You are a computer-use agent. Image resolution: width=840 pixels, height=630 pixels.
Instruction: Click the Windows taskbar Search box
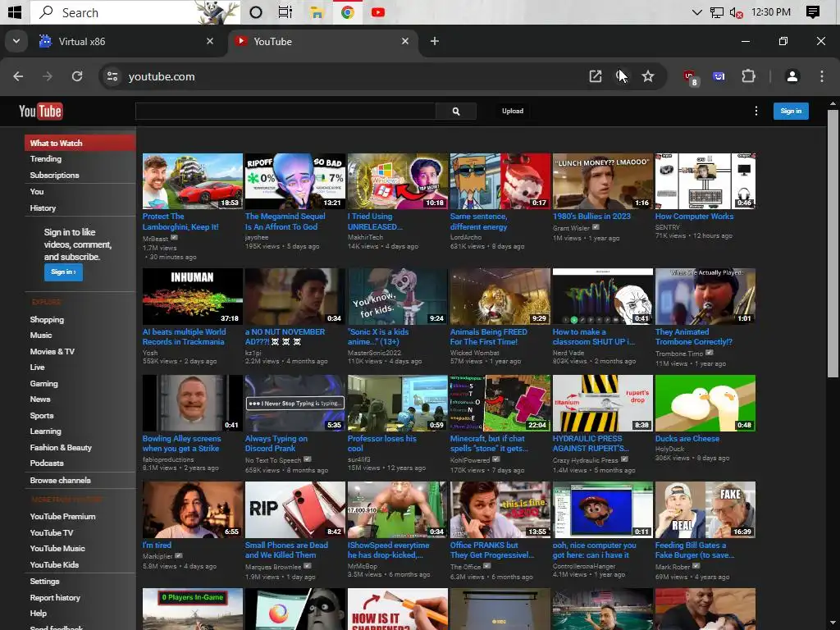click(134, 11)
